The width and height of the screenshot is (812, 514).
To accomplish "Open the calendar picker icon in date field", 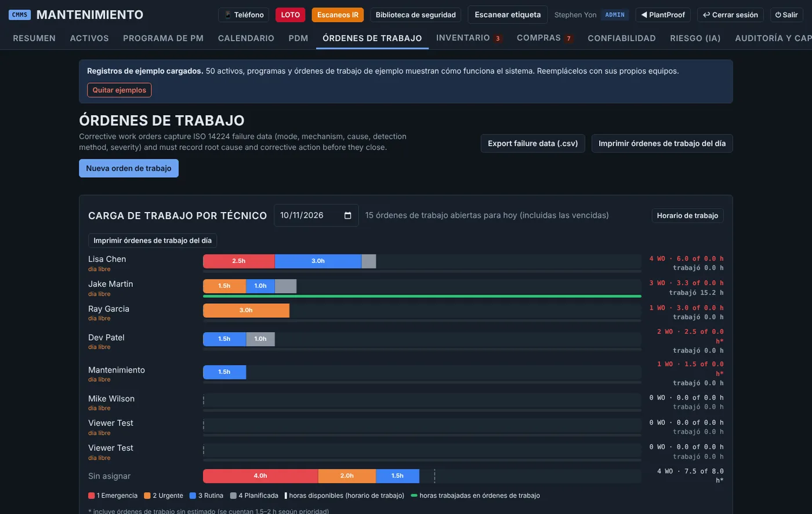I will 348,216.
